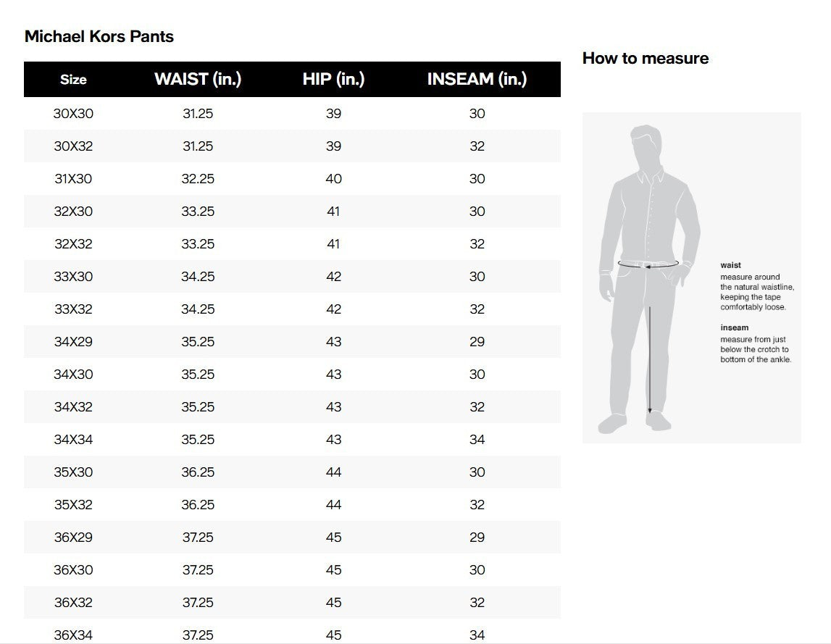831x644 pixels.
Task: Select the 31X30 size cell
Action: tap(73, 179)
